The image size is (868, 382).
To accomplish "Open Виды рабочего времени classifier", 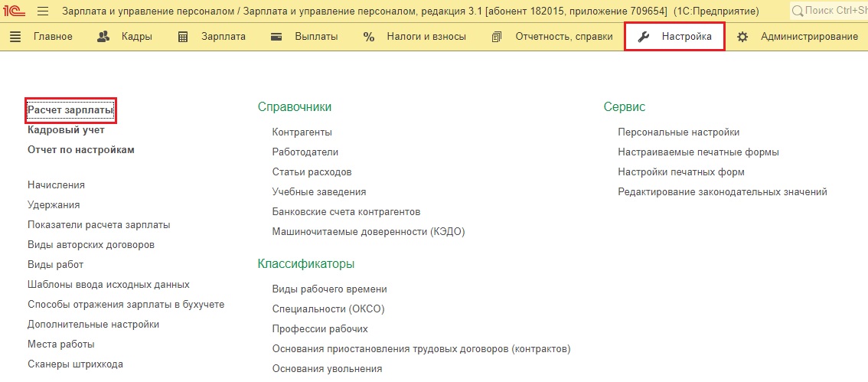I will coord(330,289).
